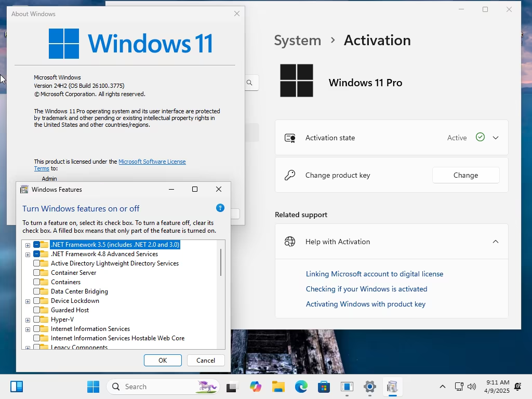Enable Active Directory Lightweight Directory Services

click(x=37, y=263)
